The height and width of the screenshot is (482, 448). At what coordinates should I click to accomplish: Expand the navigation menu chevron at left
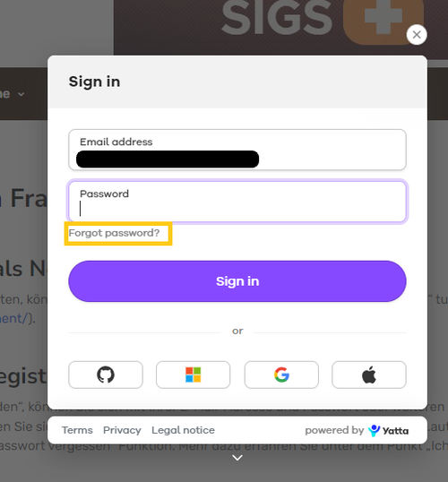22,94
